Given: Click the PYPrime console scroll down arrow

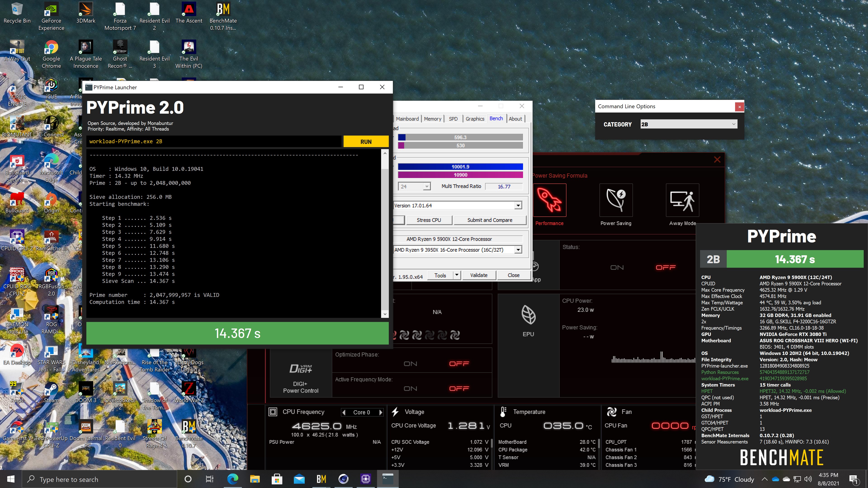Looking at the screenshot, I should 385,314.
